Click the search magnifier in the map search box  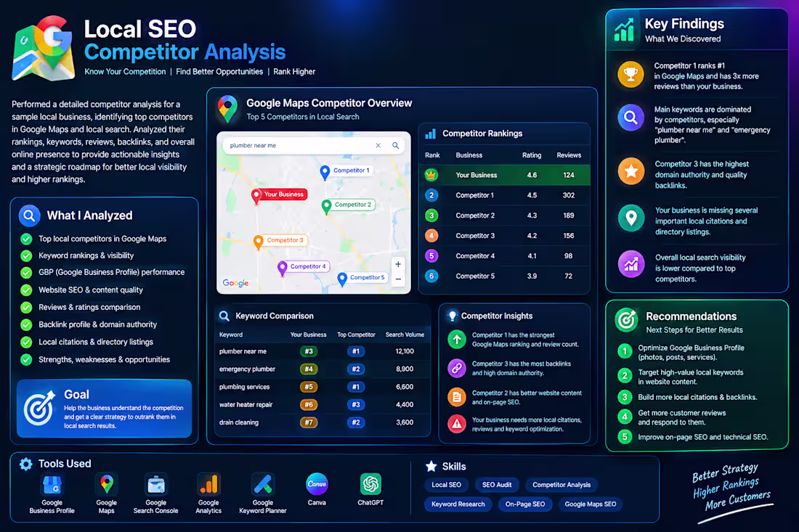click(395, 146)
